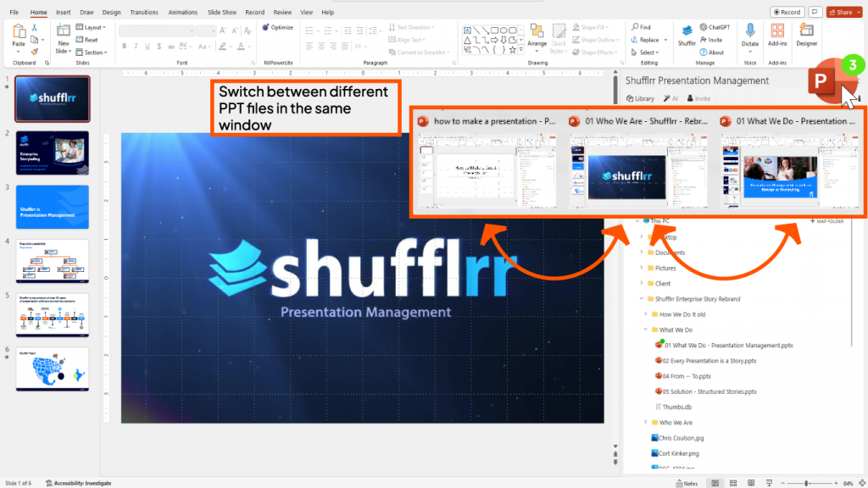The image size is (868, 488).
Task: Switch to the Transitions tab
Action: point(144,12)
